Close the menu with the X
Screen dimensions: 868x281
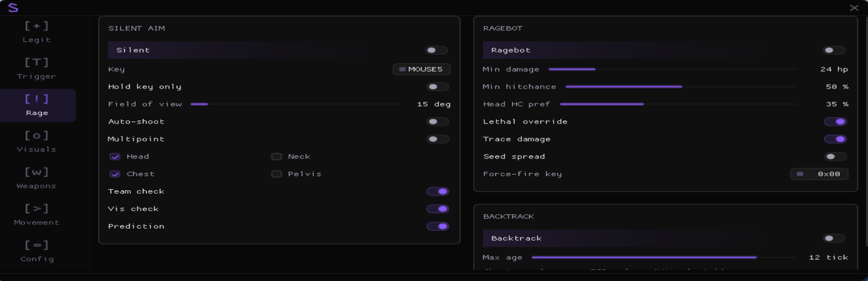(854, 8)
